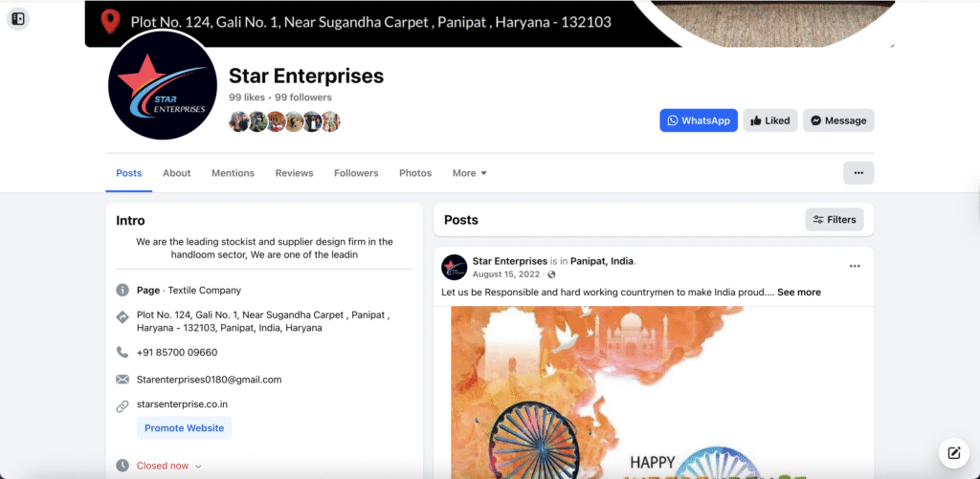Viewport: 980px width, 479px height.
Task: Expand the Closed now hours chevron
Action: [198, 467]
